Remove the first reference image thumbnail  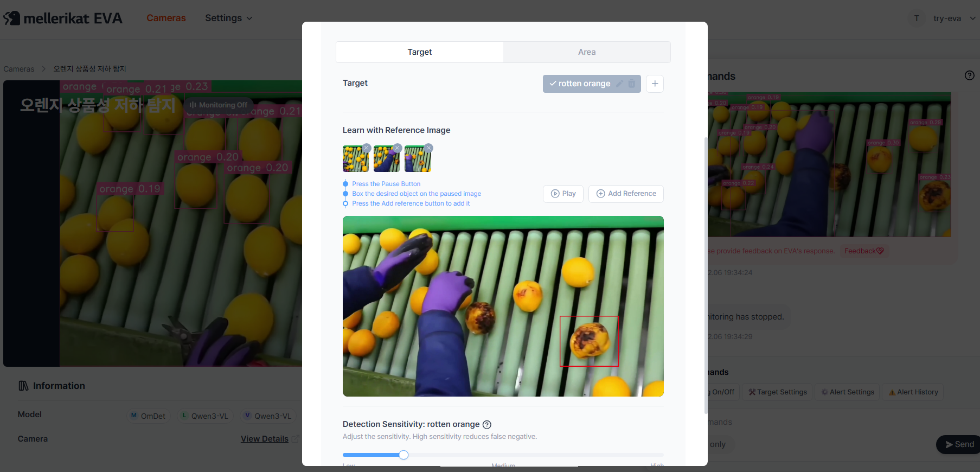367,148
